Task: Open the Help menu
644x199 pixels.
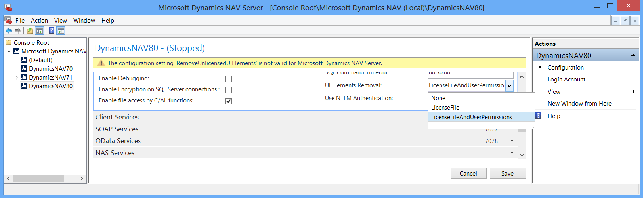Action: 107,21
